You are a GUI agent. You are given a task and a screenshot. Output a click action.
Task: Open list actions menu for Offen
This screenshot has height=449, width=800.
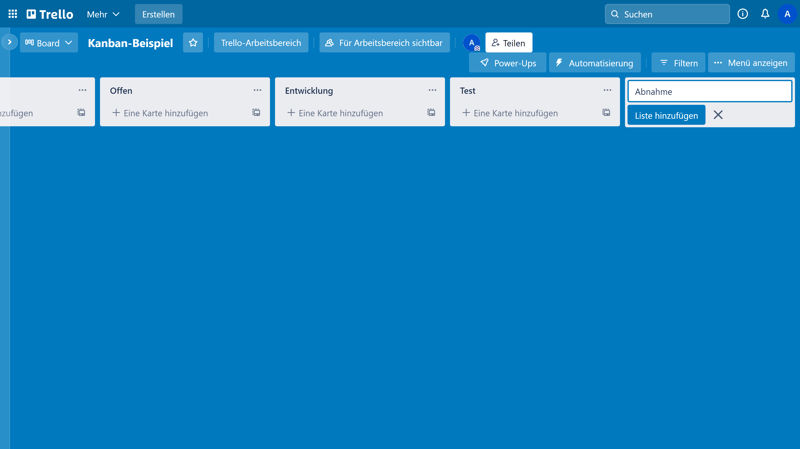click(257, 90)
